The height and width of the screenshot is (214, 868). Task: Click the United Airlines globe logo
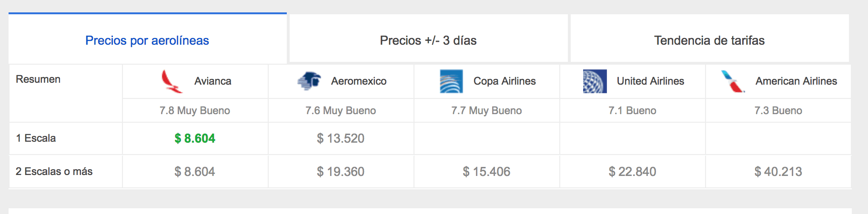(595, 81)
